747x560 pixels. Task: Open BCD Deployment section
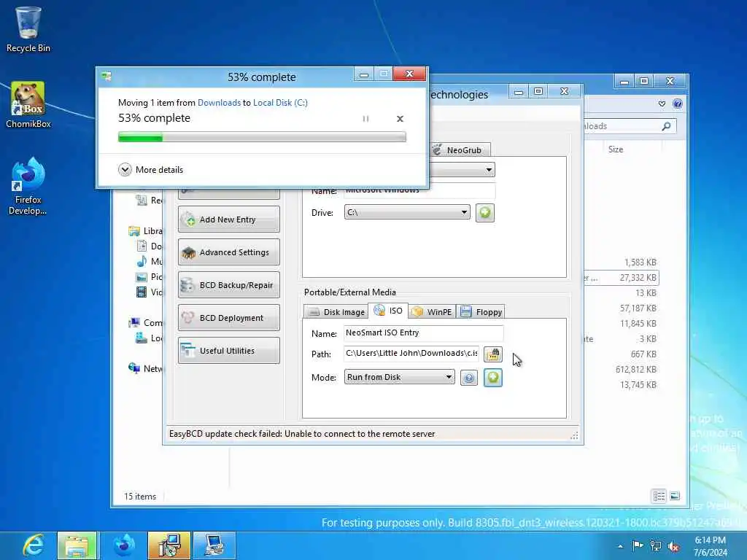(x=228, y=318)
